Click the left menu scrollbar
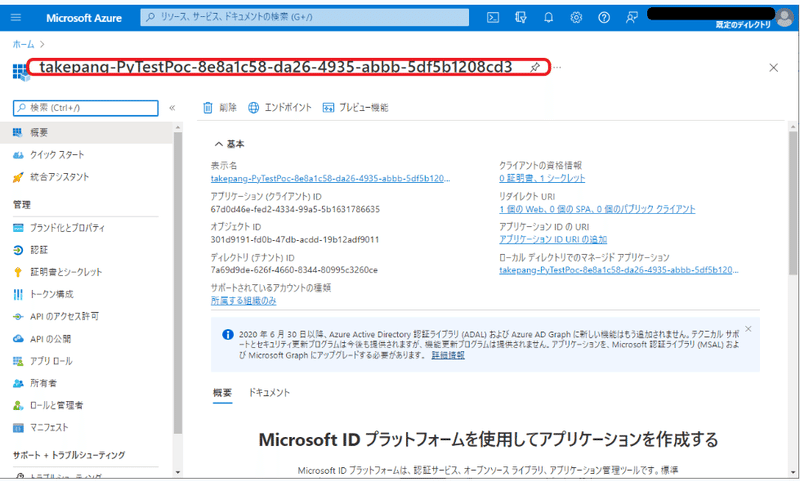 [178, 283]
